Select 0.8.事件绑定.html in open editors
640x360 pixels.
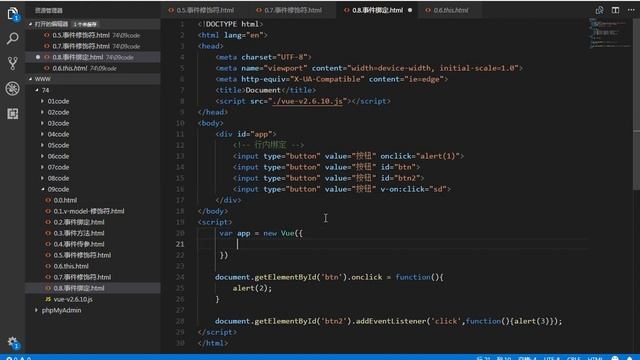tap(93, 57)
